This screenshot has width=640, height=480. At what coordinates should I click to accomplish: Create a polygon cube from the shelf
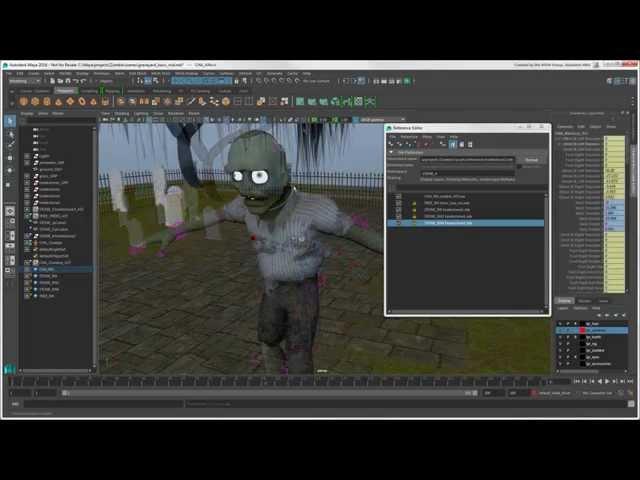pyautogui.click(x=35, y=102)
